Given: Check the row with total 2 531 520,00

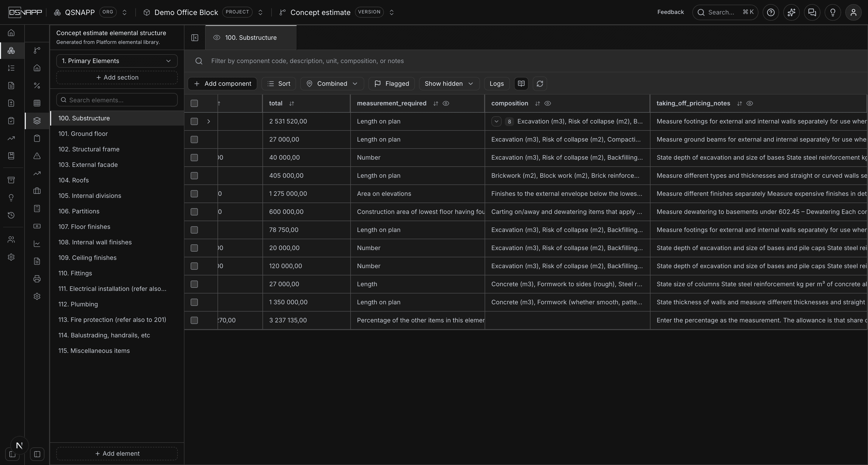Looking at the screenshot, I should pos(194,121).
